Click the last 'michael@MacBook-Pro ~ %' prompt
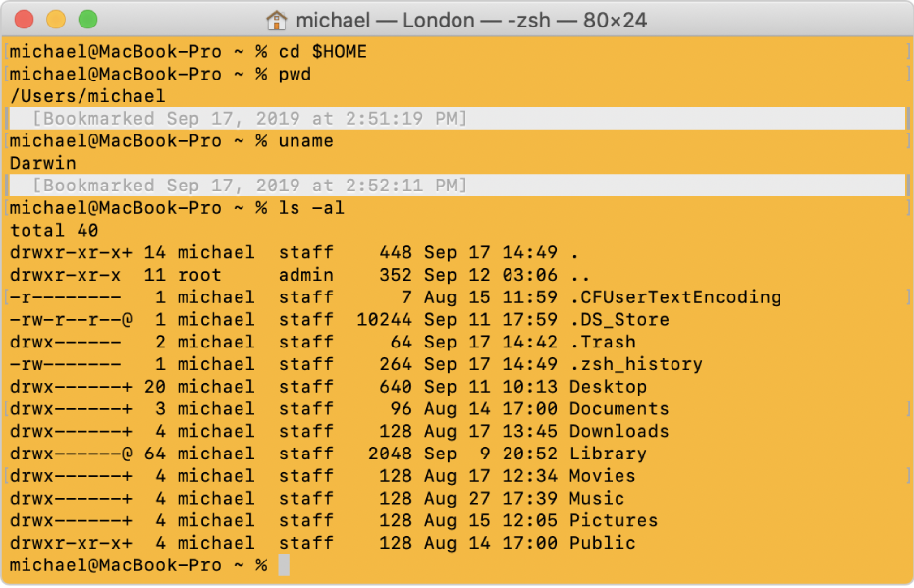Screen dimensions: 914x588 click(x=138, y=565)
